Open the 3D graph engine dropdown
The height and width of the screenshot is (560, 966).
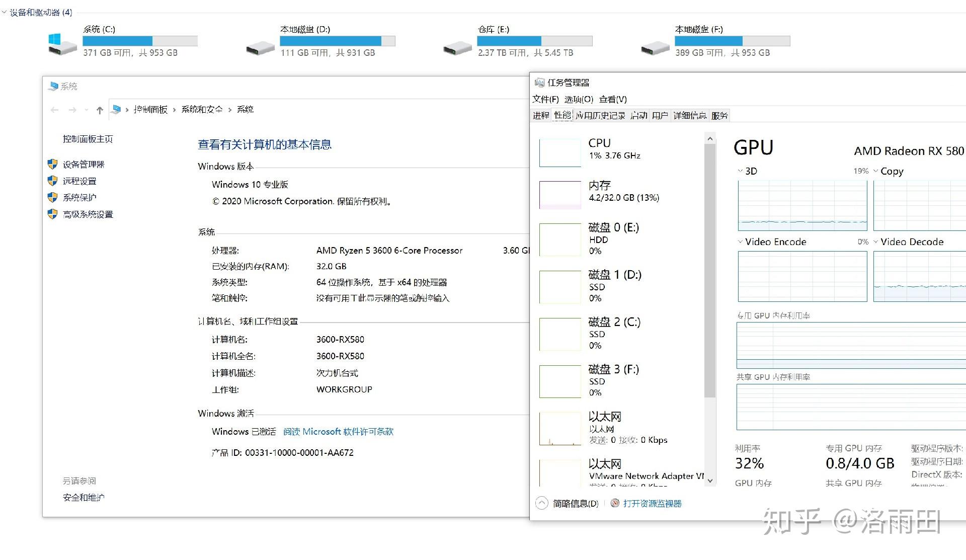740,171
